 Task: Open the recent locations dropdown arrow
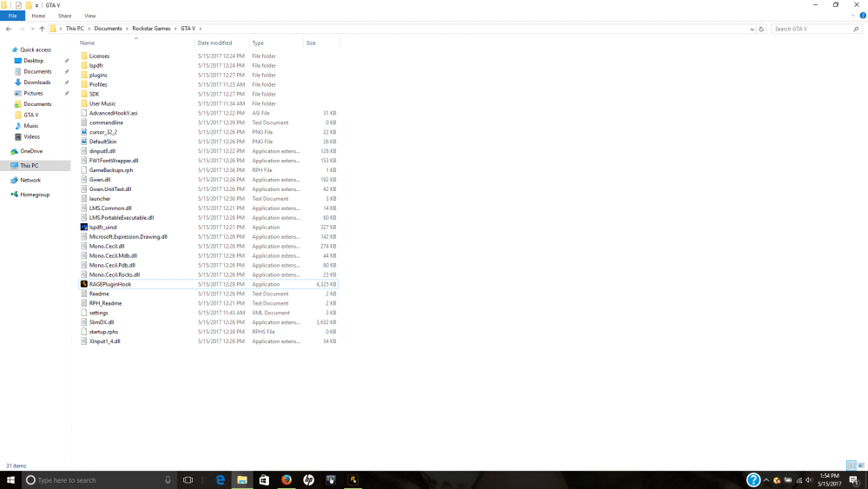pos(33,29)
